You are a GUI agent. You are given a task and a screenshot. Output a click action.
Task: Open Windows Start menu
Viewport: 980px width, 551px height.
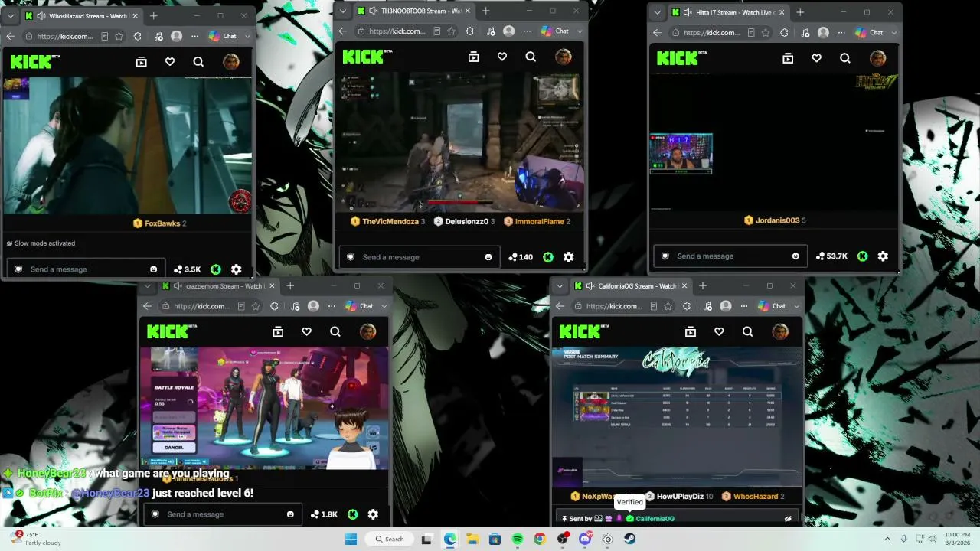(x=351, y=539)
